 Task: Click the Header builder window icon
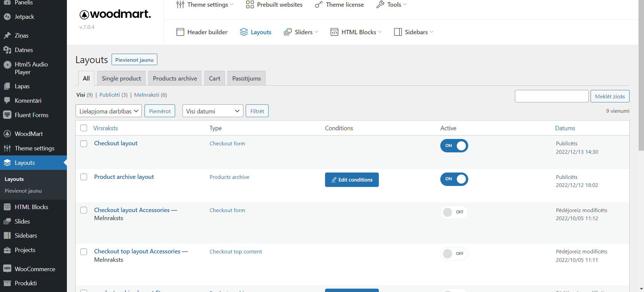click(x=180, y=32)
